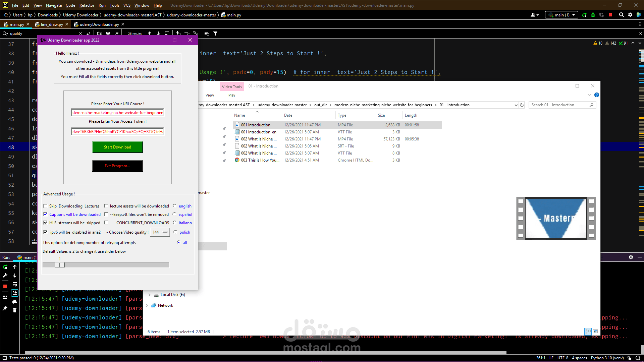Image resolution: width=644 pixels, height=362 pixels.
Task: Toggle soft-wrap icon in Run console
Action: [x=15, y=285]
